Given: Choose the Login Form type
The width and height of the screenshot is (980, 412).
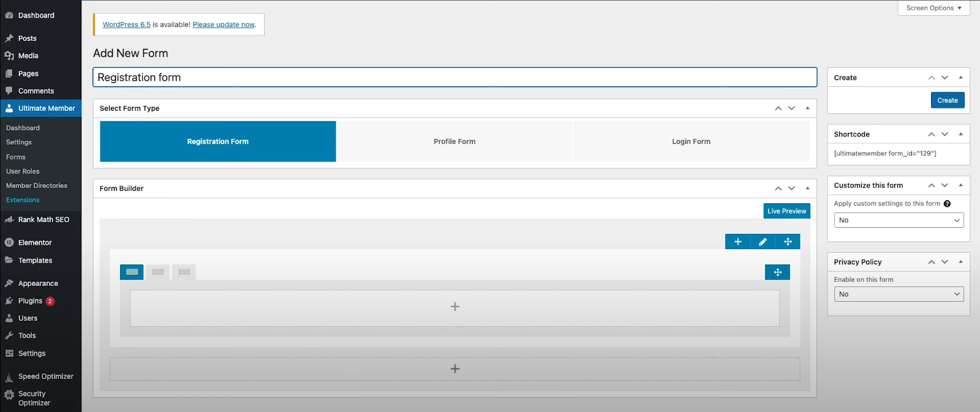Looking at the screenshot, I should [691, 141].
